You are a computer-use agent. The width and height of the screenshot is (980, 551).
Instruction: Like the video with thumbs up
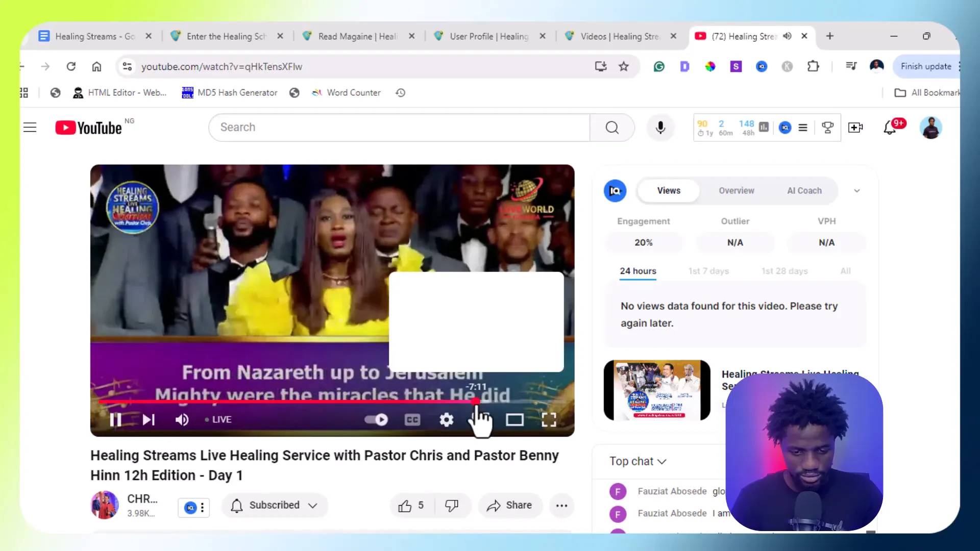pyautogui.click(x=411, y=506)
